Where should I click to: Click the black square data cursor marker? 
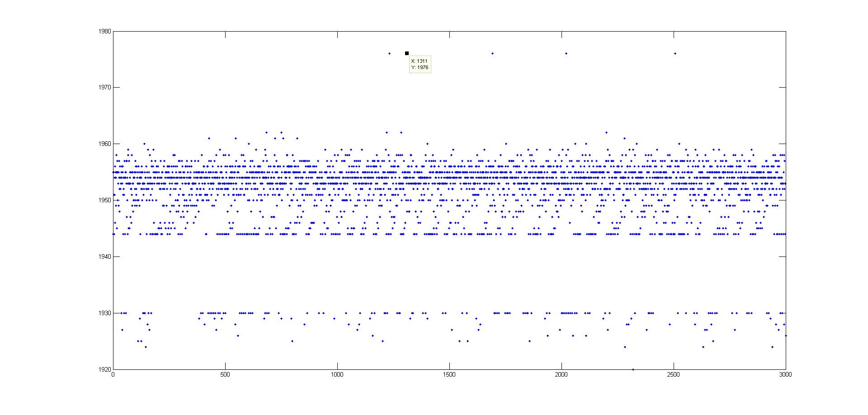(x=407, y=53)
